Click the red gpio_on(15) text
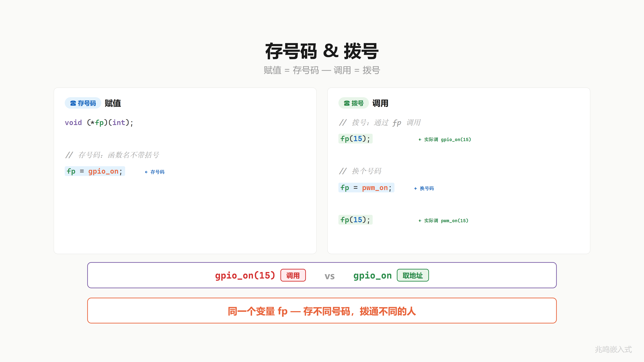The width and height of the screenshot is (644, 362). click(245, 276)
